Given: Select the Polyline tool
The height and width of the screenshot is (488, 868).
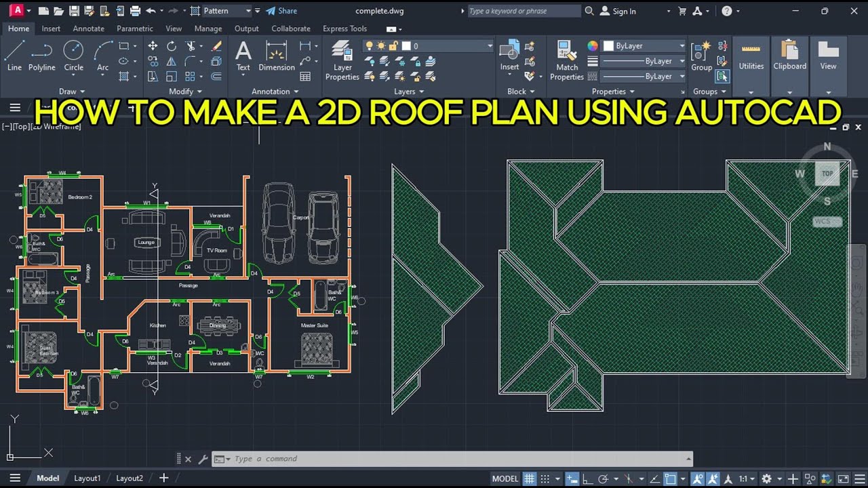Looking at the screenshot, I should pyautogui.click(x=42, y=56).
